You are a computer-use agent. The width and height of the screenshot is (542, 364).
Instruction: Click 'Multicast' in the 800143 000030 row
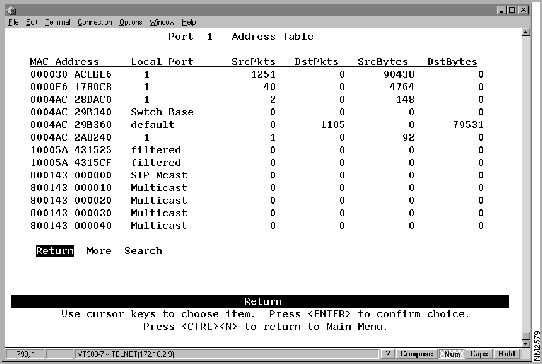(x=159, y=213)
